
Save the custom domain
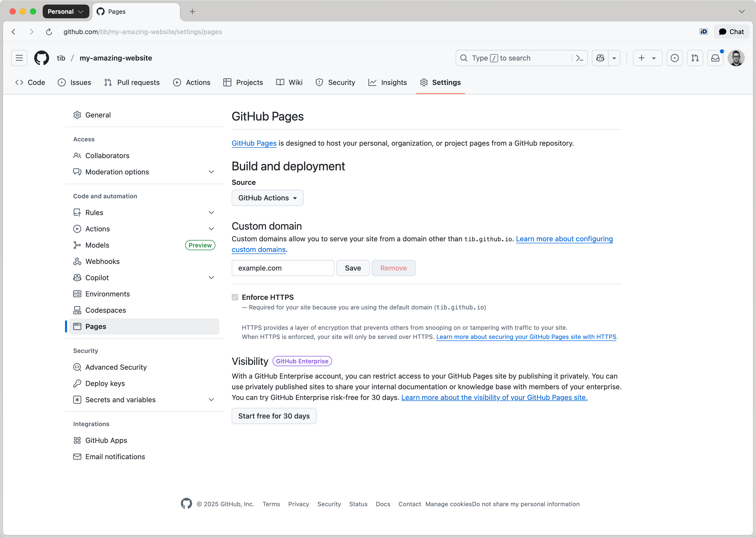pyautogui.click(x=353, y=268)
